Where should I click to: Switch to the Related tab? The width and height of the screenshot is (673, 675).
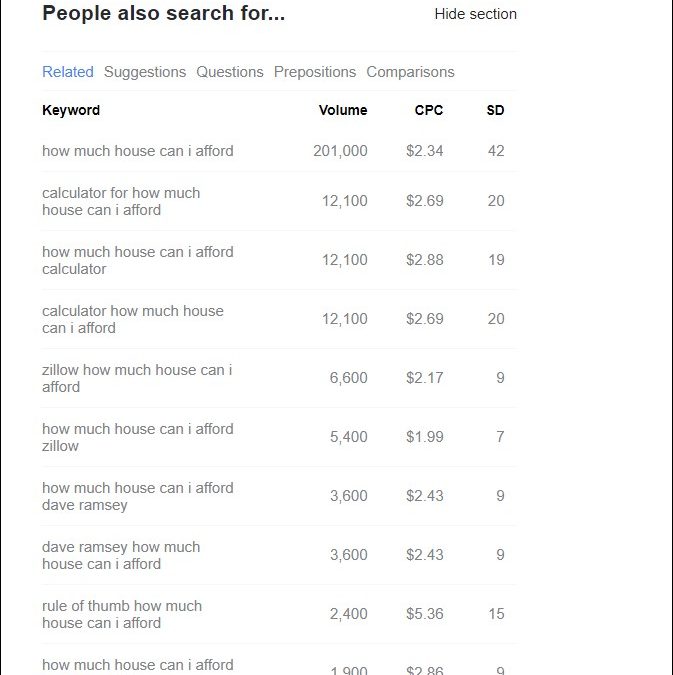tap(68, 72)
